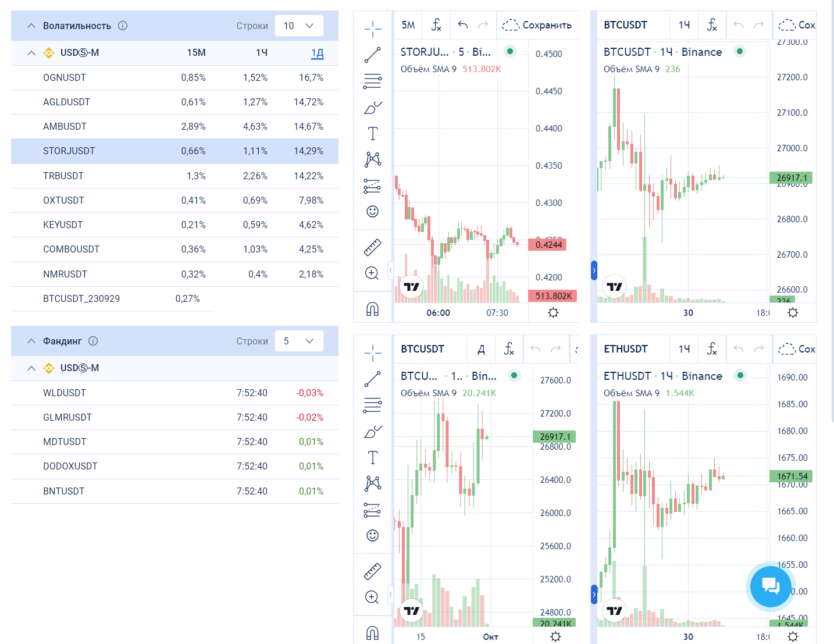Sort volatility by 1Д column
This screenshot has height=644, width=834.
(317, 53)
